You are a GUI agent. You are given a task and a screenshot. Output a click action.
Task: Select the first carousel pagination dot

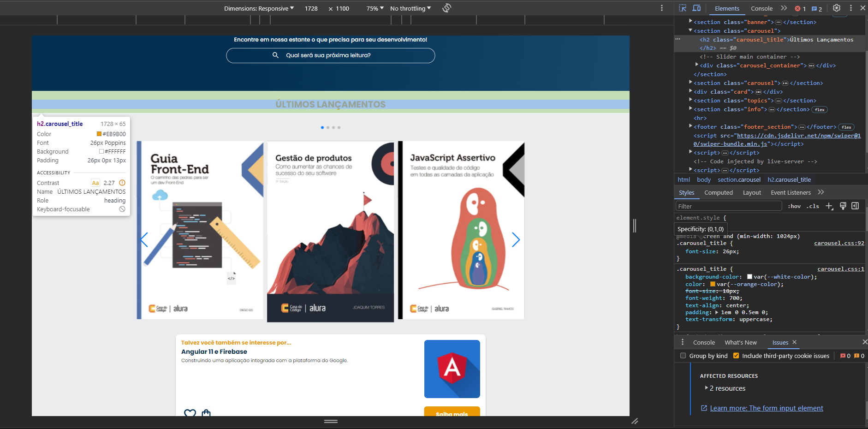322,127
